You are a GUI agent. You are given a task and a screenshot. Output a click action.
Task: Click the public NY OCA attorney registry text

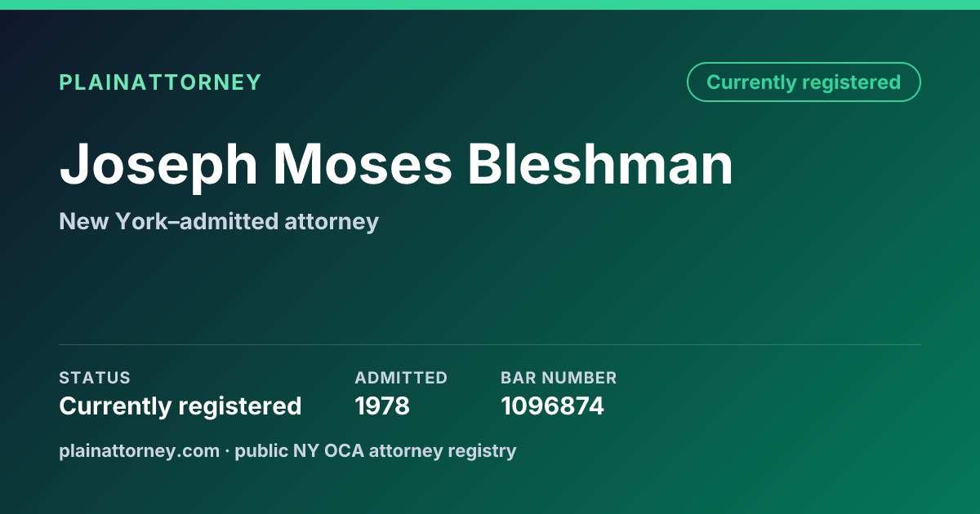point(376,450)
